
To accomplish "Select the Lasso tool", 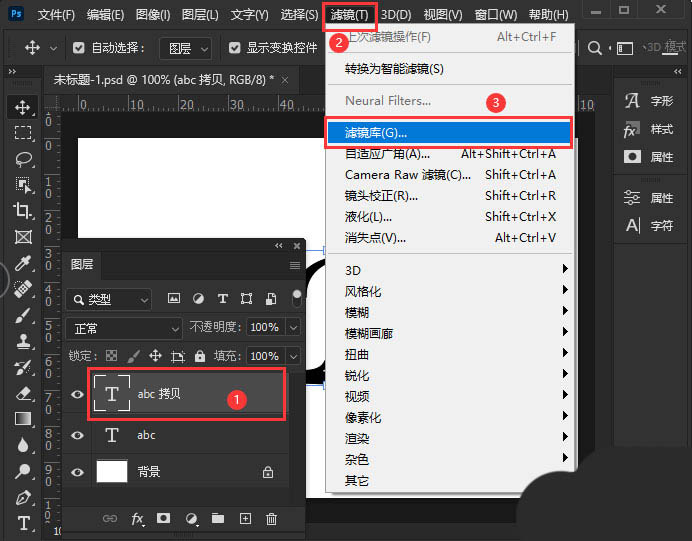I will (x=23, y=159).
